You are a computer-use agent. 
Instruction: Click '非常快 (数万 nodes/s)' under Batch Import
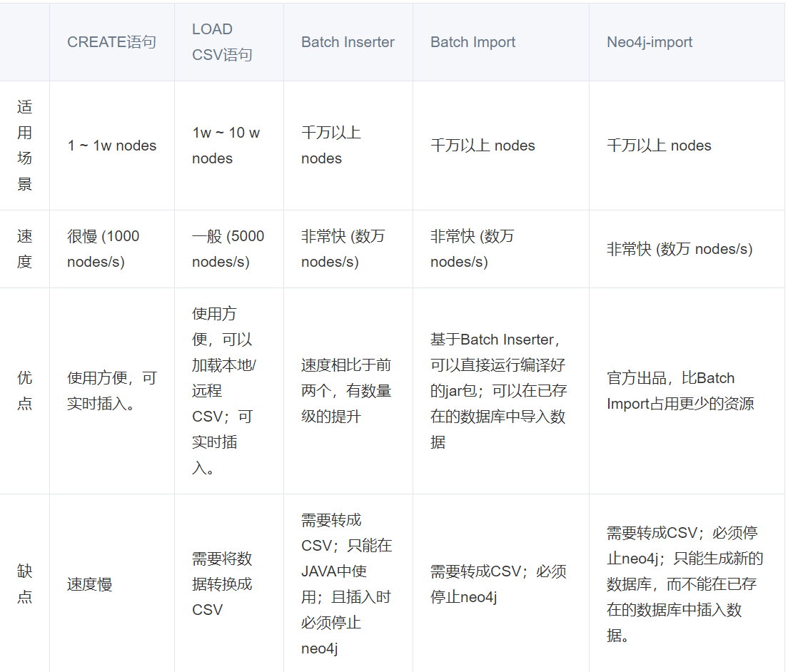pos(500,249)
